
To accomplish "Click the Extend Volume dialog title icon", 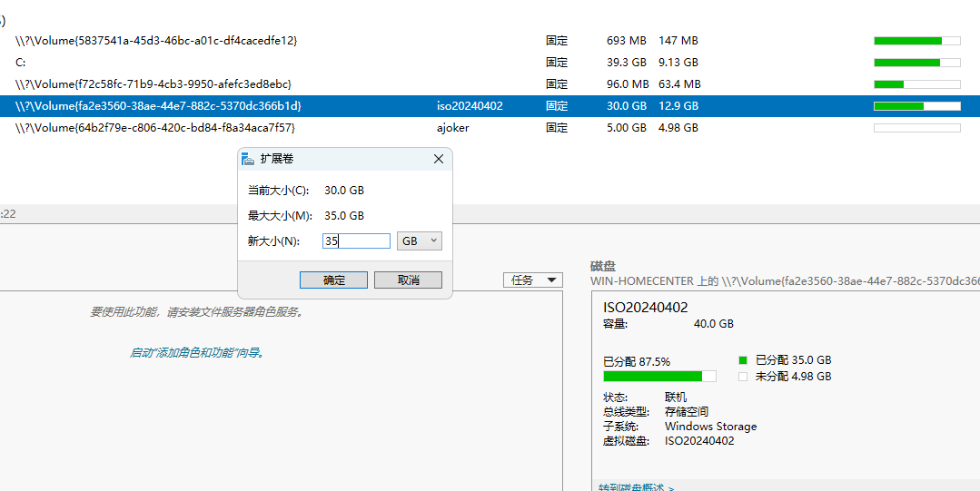I will [248, 160].
